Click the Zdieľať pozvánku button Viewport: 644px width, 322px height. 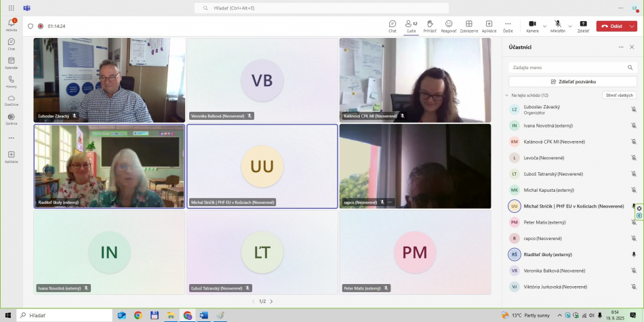pos(573,81)
